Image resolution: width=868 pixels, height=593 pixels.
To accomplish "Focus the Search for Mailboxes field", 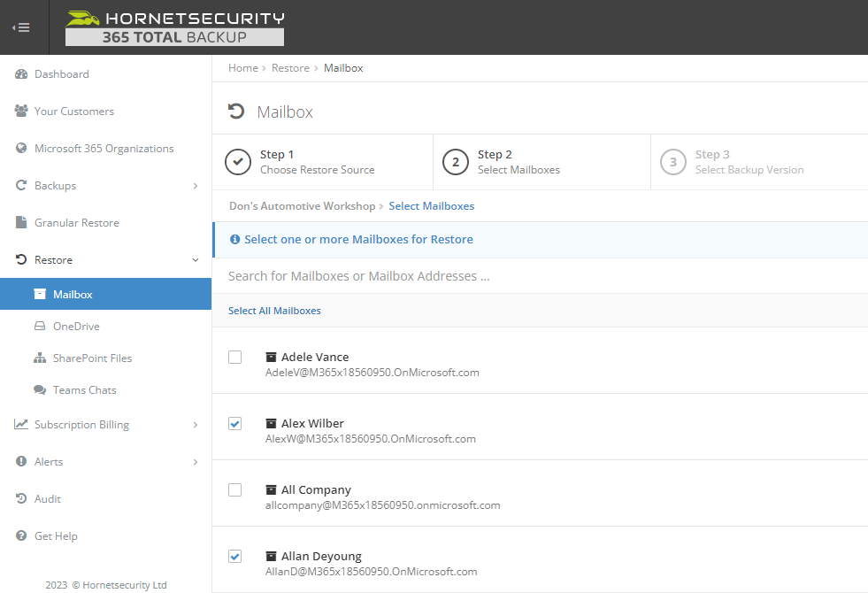I will (540, 276).
